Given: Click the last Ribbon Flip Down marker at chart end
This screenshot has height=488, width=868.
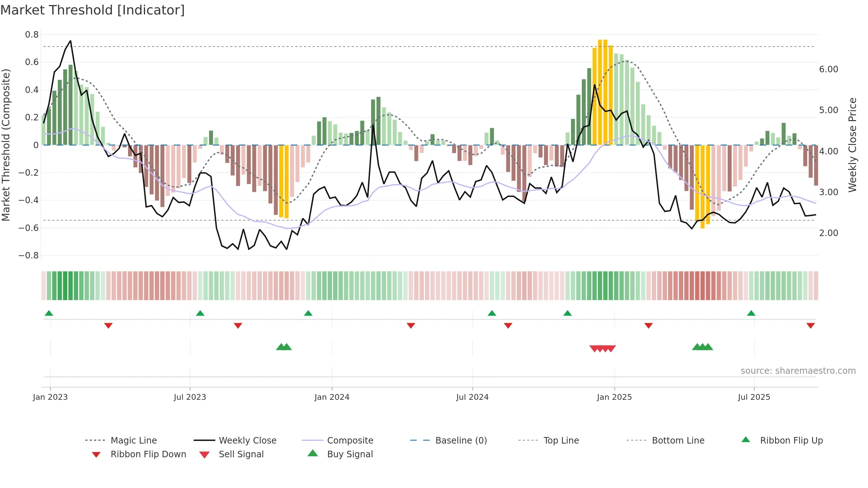Looking at the screenshot, I should [810, 326].
